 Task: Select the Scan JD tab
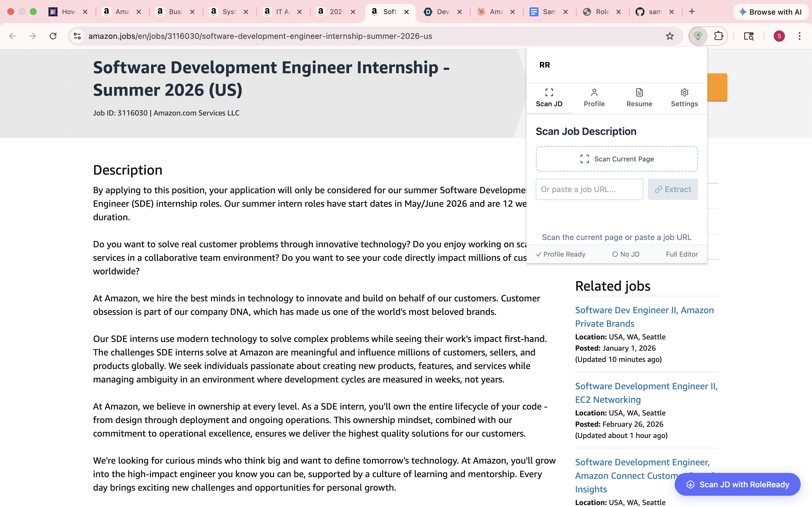click(x=549, y=97)
